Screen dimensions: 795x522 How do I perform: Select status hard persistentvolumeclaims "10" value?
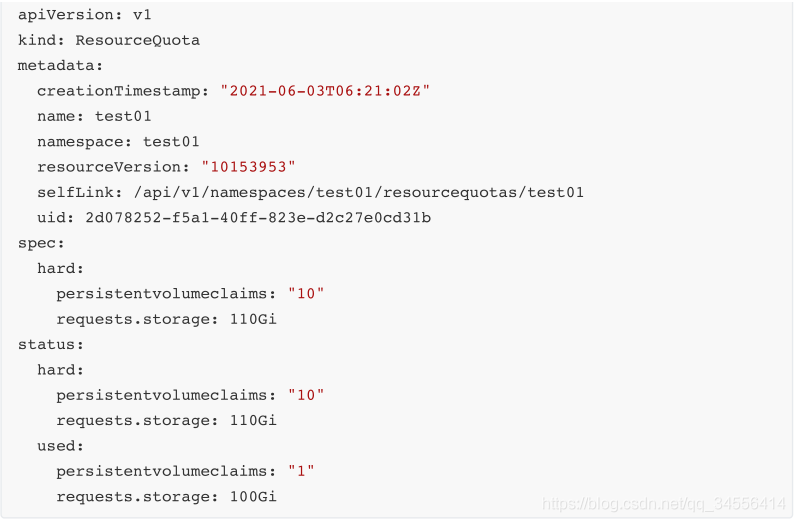306,395
